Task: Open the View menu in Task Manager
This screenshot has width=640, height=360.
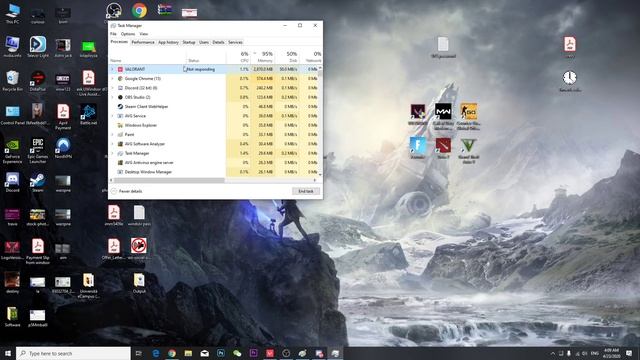Action: (144, 34)
